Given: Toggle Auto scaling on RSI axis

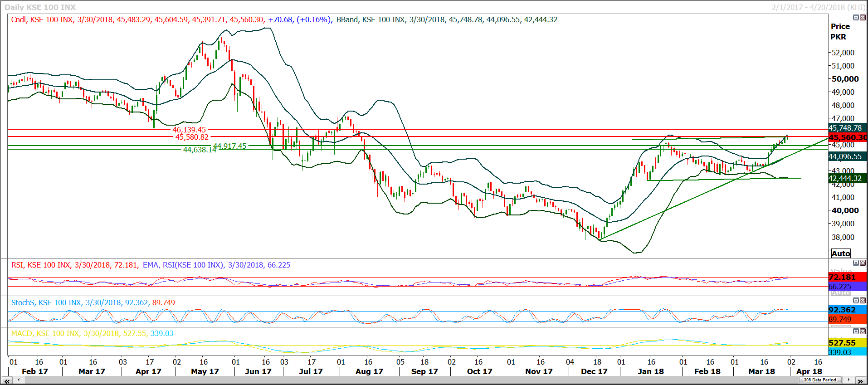Looking at the screenshot, I should point(840,293).
